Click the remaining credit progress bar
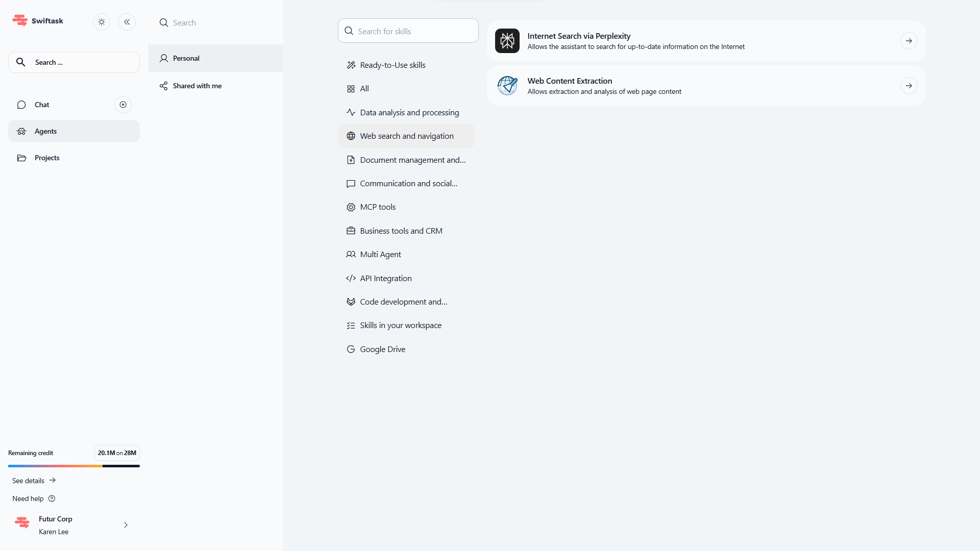Viewport: 980px width, 551px height. point(74,466)
